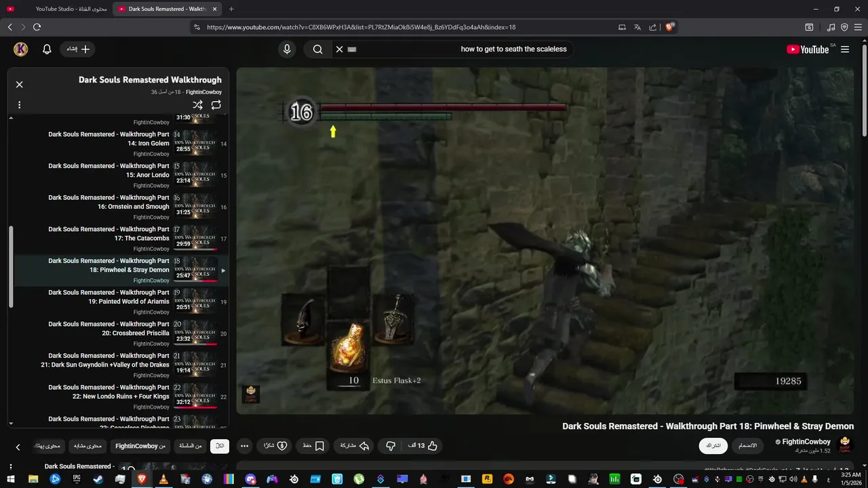Viewport: 868px width, 488px height.
Task: Open YouTube notifications bell
Action: click(x=47, y=49)
